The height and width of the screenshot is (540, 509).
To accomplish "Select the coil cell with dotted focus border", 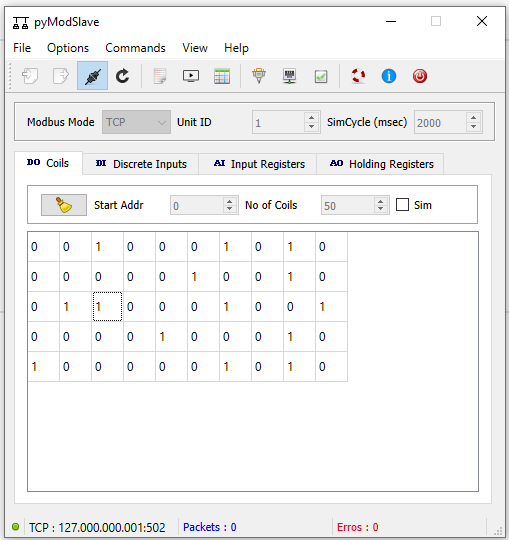I will pyautogui.click(x=107, y=307).
